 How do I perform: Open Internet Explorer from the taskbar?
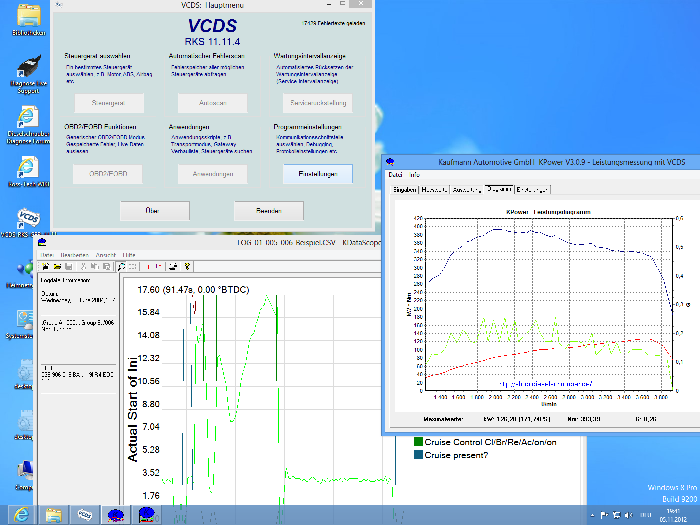pos(21,515)
